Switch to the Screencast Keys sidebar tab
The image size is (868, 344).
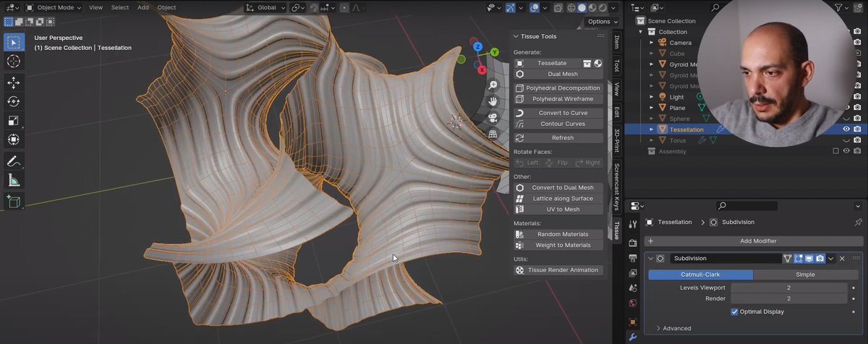[616, 187]
